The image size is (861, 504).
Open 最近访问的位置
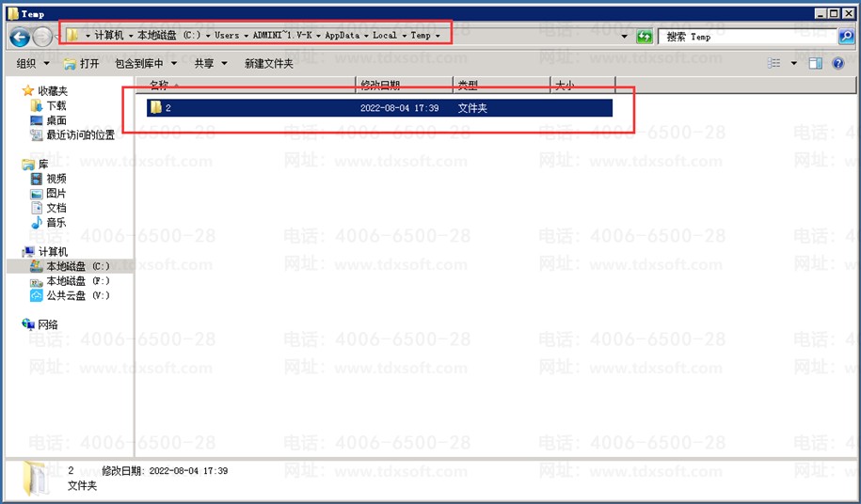[80, 134]
